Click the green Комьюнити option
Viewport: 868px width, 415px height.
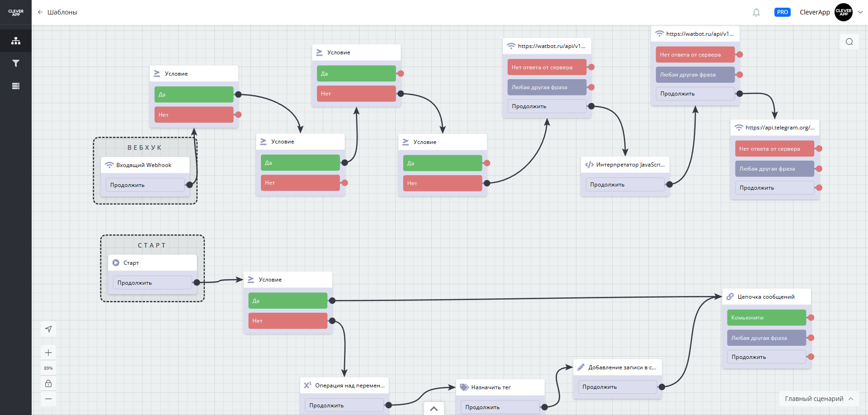coord(766,318)
